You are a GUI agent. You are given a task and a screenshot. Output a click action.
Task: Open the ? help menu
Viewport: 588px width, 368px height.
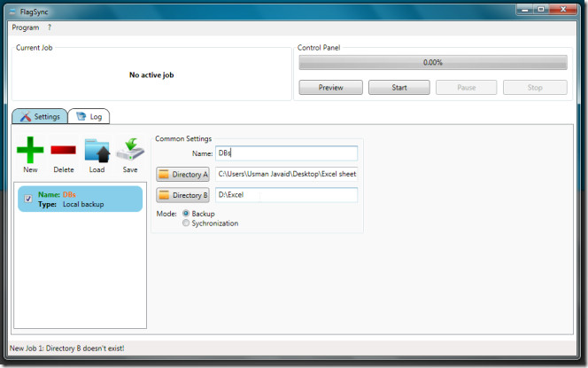point(49,27)
